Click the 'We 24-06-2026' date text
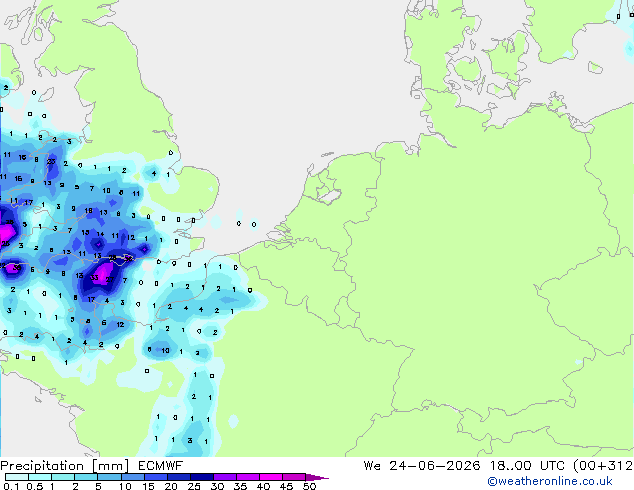634x490 pixels. coord(422,466)
